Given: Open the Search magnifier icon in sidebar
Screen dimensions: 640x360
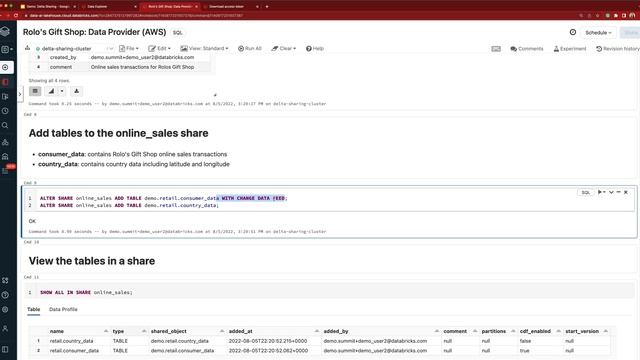Looking at the screenshot, I should click(x=5, y=126).
